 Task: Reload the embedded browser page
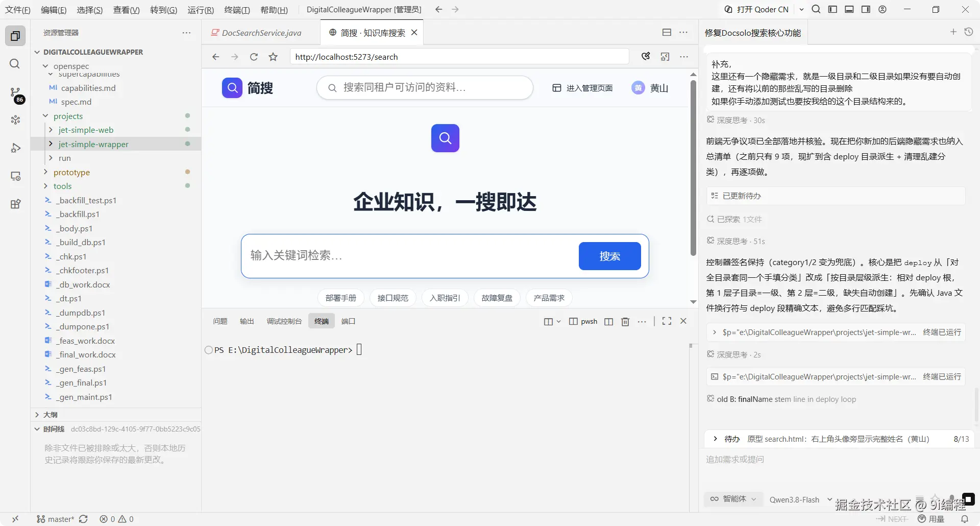[254, 57]
